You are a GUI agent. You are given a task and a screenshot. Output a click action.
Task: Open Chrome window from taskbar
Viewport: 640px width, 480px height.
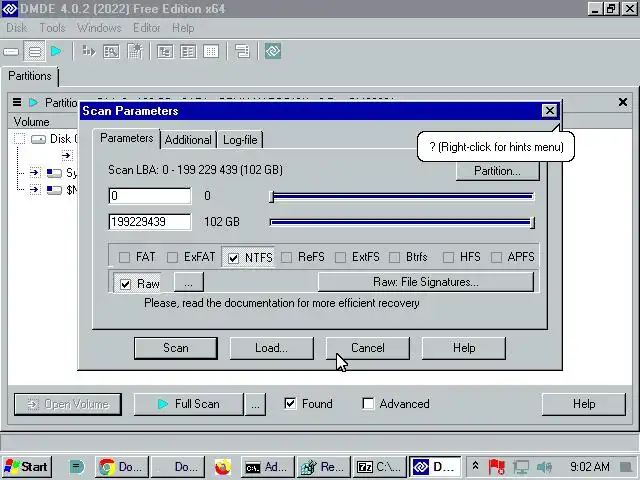121,467
